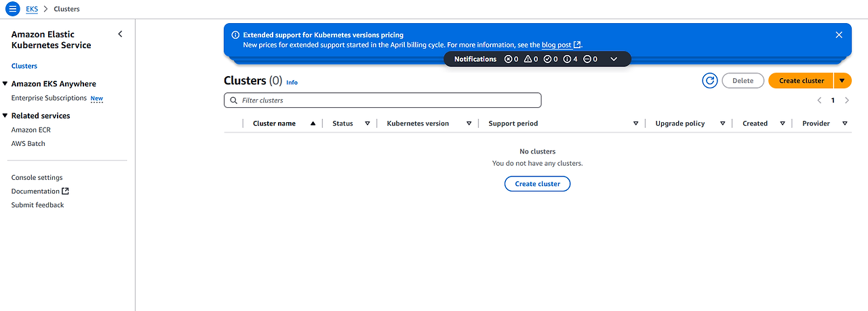This screenshot has width=868, height=311.
Task: Go to next page of clusters
Action: coord(846,100)
